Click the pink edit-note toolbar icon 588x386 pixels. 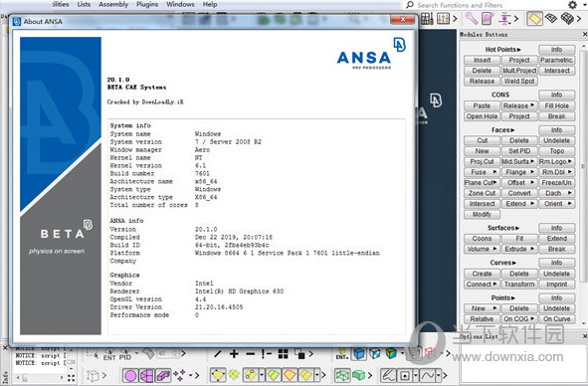coord(488,18)
